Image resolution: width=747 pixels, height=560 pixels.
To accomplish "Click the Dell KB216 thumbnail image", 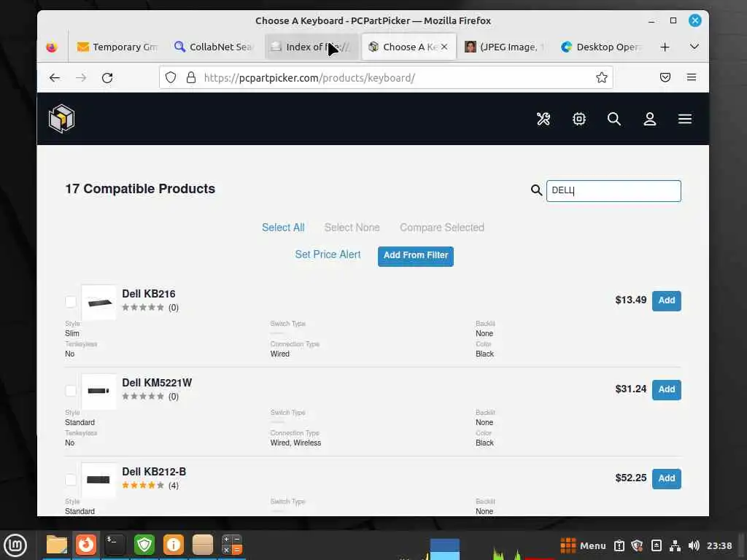I will coord(98,303).
